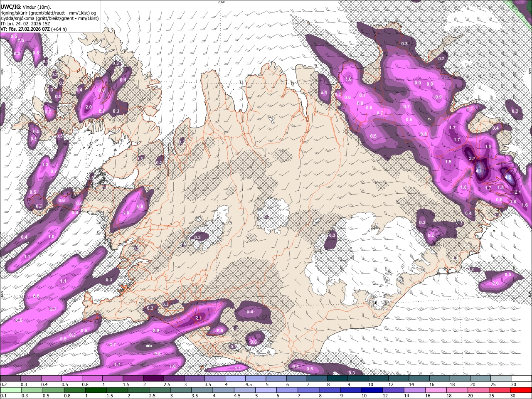This screenshot has height=399, width=532.
Task: Click the 2.1 value near the east fjords
Action: click(x=517, y=192)
